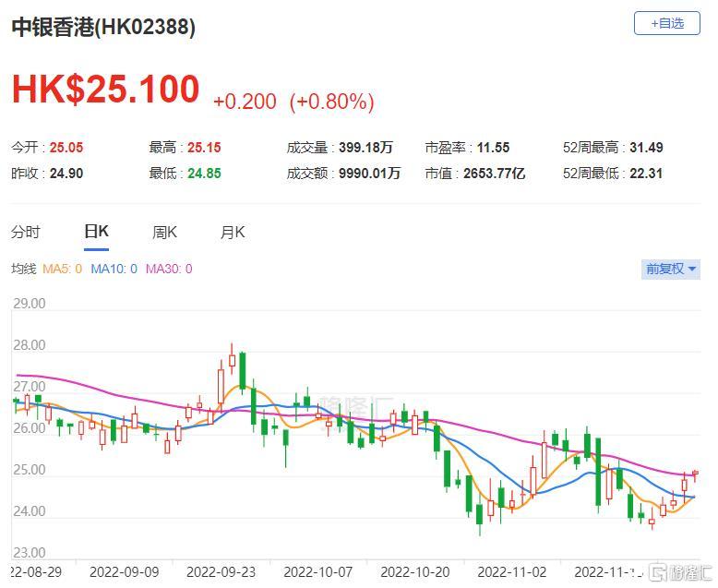Viewport: 718px width, 588px height.
Task: Click the 2022-10-07 date axis label
Action: click(318, 572)
